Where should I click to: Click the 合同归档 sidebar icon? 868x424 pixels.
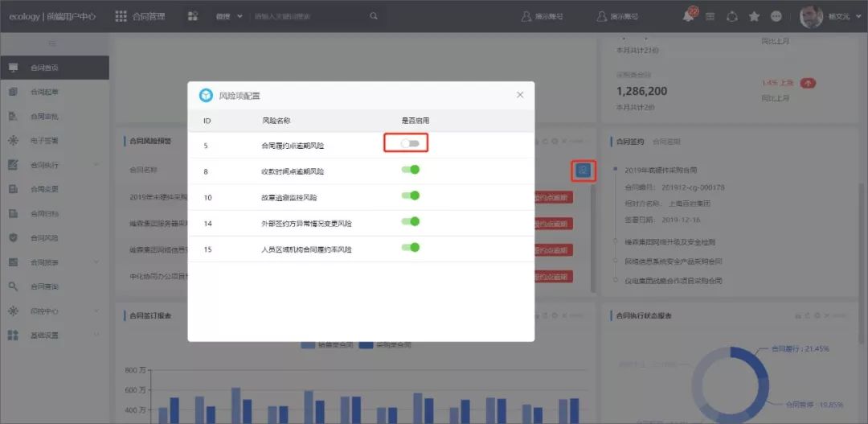14,213
